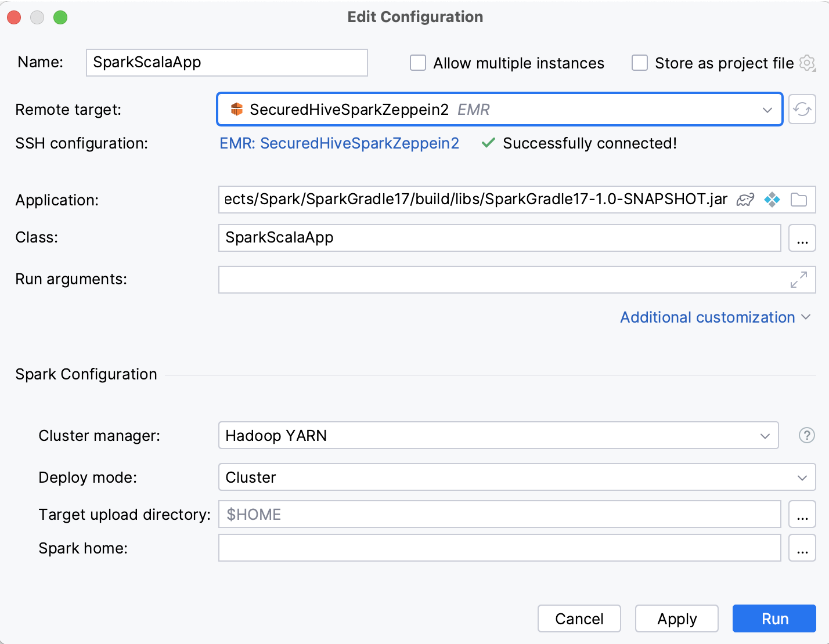Viewport: 829px width, 644px height.
Task: Open the Remote target dropdown
Action: [x=767, y=109]
